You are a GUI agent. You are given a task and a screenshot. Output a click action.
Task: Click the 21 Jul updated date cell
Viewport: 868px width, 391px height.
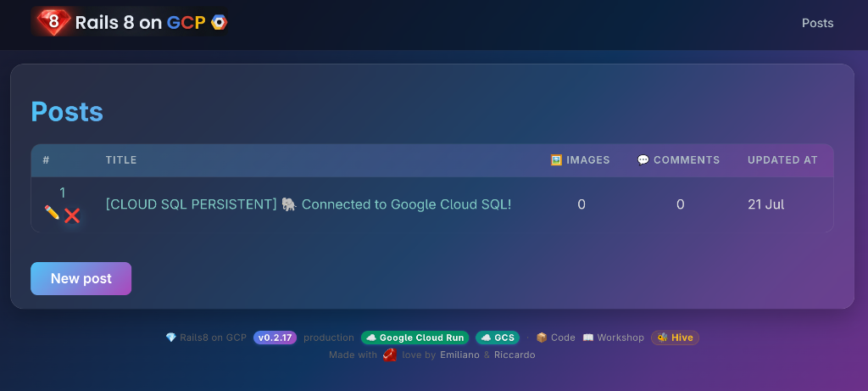(x=765, y=204)
